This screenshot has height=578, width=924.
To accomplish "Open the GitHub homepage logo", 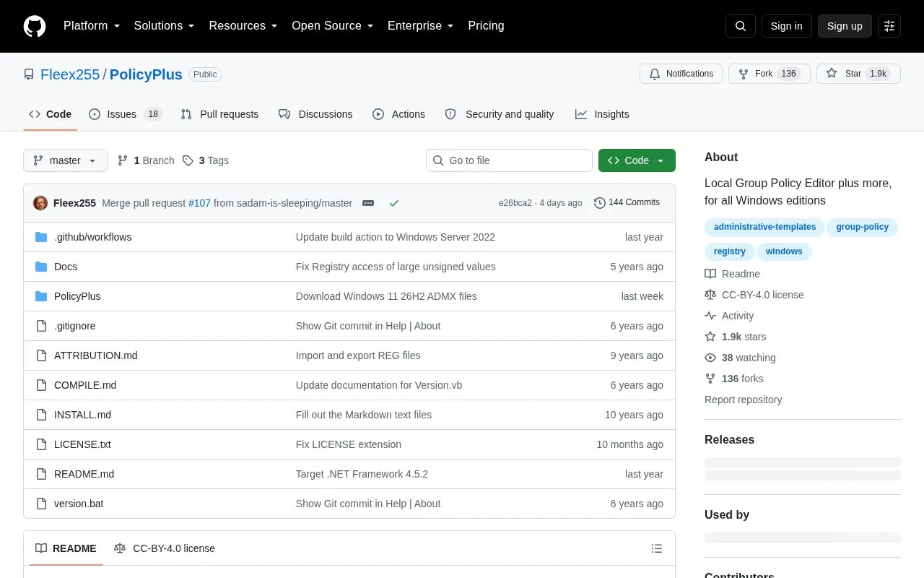I will [35, 26].
